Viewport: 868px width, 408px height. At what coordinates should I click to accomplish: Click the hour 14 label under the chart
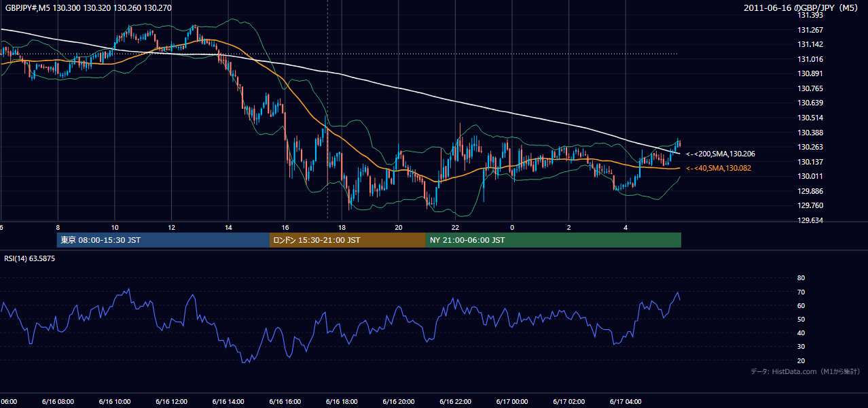click(228, 227)
